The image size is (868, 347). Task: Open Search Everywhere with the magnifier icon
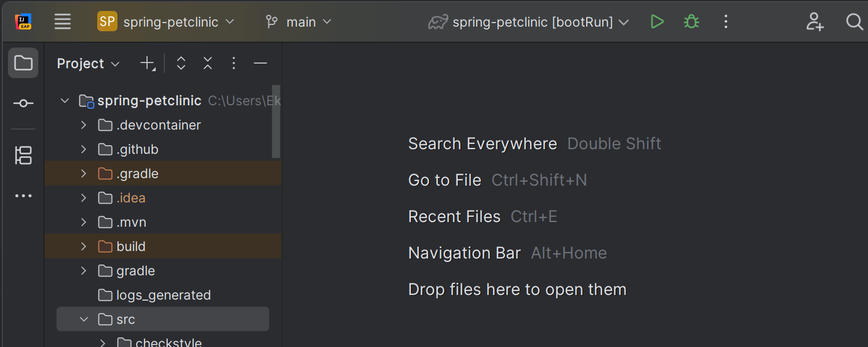(x=855, y=22)
